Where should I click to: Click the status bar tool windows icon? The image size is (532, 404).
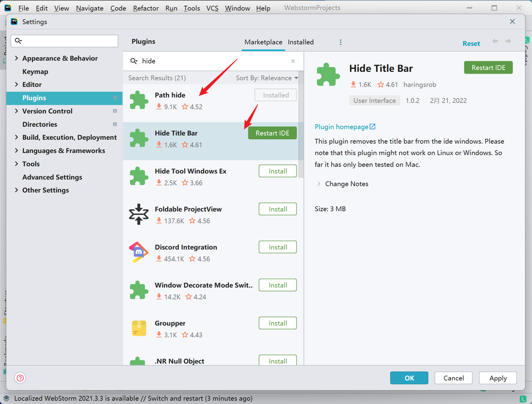pos(6,398)
